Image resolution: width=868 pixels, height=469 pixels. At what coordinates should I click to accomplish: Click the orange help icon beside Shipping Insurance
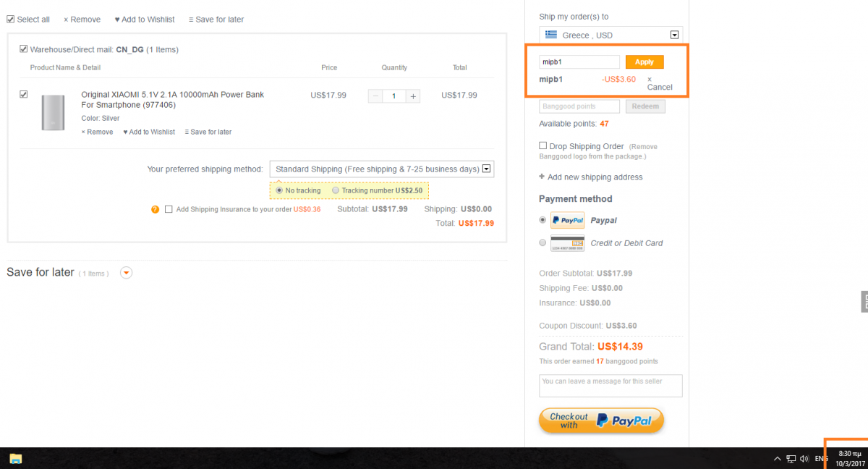pyautogui.click(x=155, y=209)
